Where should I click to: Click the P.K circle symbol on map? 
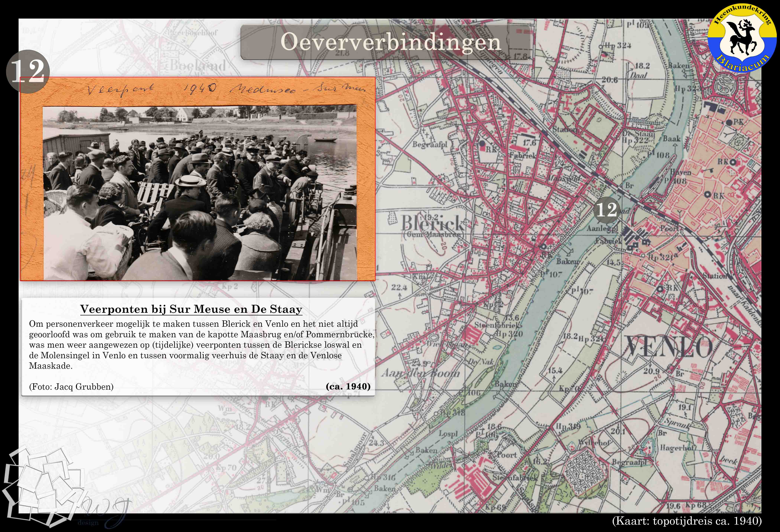[x=729, y=122]
